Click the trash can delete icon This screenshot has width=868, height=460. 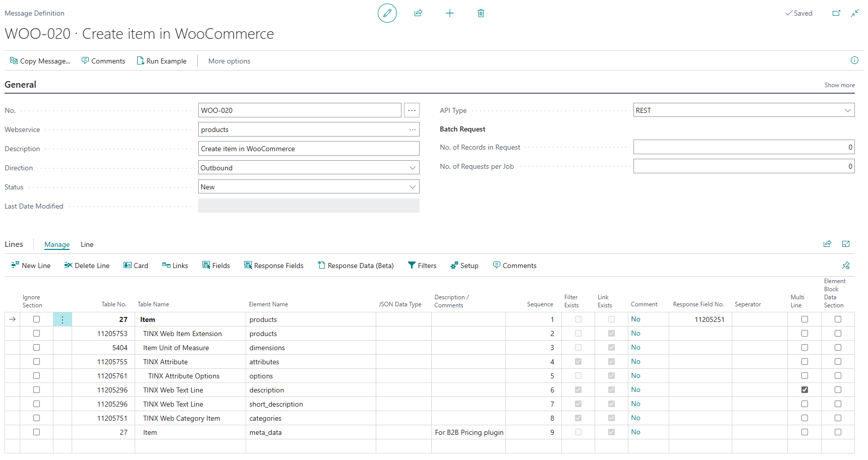(481, 13)
